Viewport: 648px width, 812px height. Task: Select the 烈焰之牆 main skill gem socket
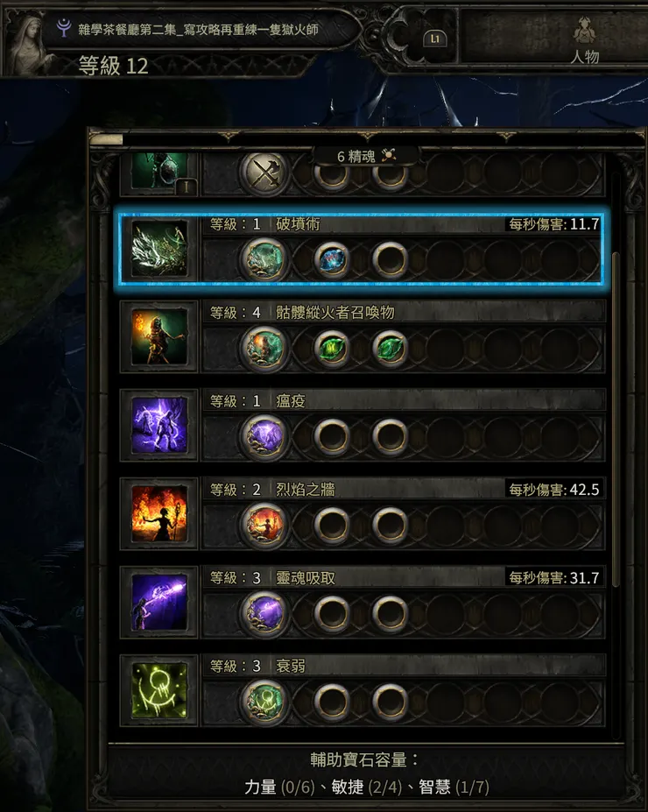tap(264, 525)
